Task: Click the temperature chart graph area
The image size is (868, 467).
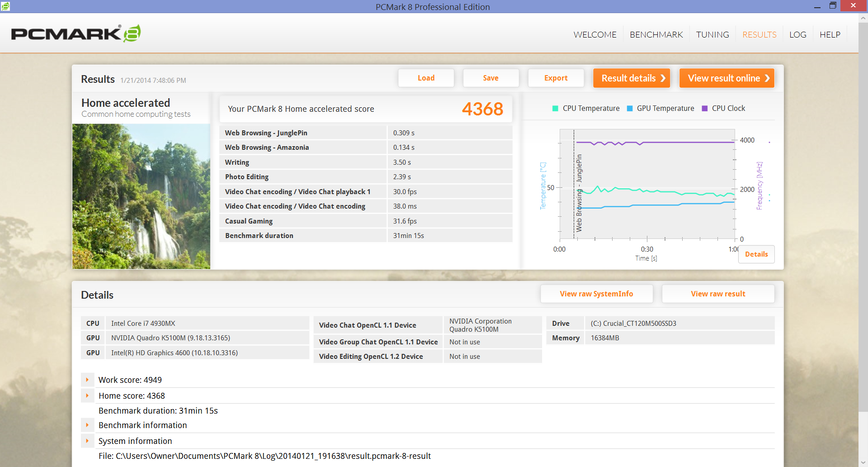Action: coord(647,184)
